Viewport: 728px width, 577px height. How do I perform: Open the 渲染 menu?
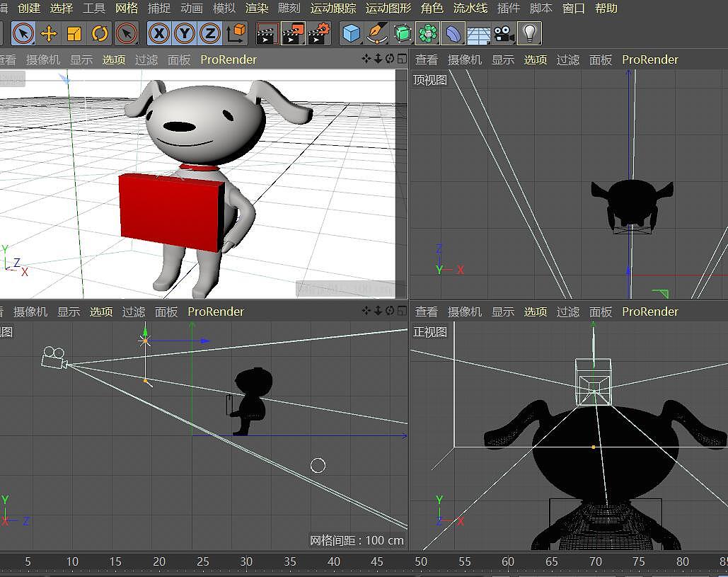click(x=256, y=8)
